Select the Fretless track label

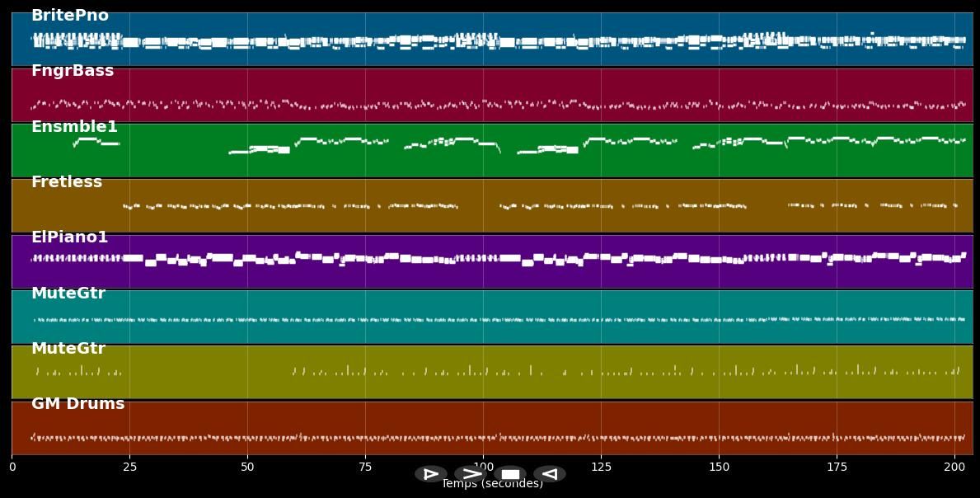tap(66, 182)
